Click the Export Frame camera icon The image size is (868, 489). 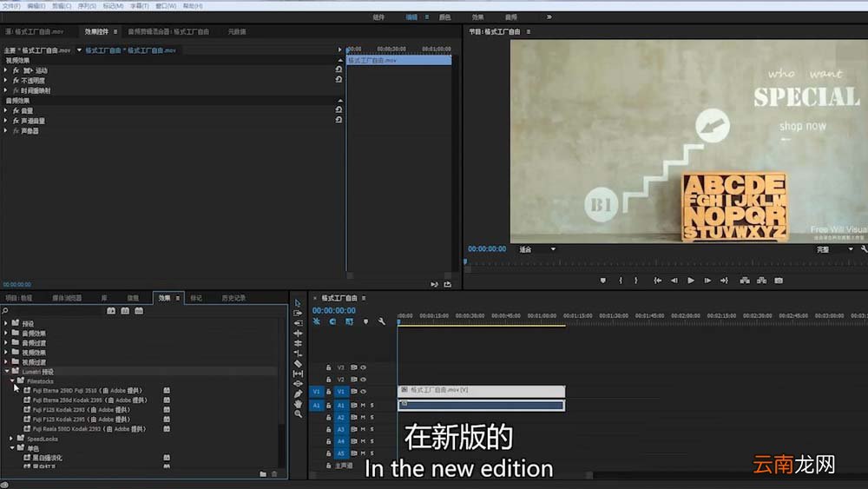pos(779,281)
